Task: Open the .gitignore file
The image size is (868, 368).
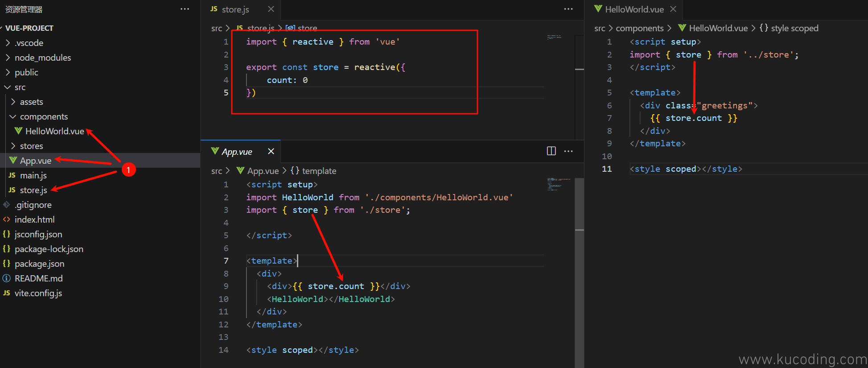Action: pyautogui.click(x=33, y=205)
